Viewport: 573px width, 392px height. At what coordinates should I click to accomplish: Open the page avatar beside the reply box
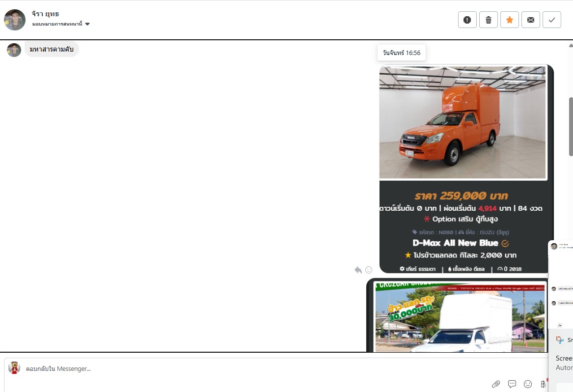pyautogui.click(x=14, y=368)
